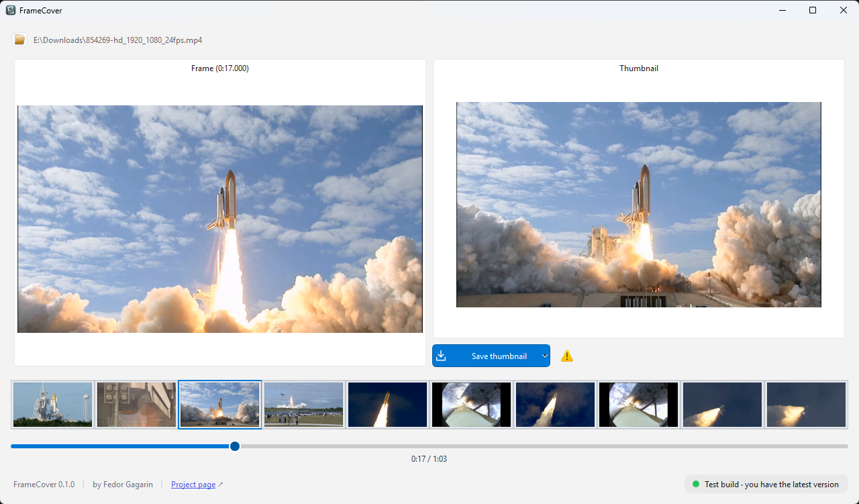Select the ninth filmstrip thumbnail of distant flame
This screenshot has width=859, height=504.
722,405
